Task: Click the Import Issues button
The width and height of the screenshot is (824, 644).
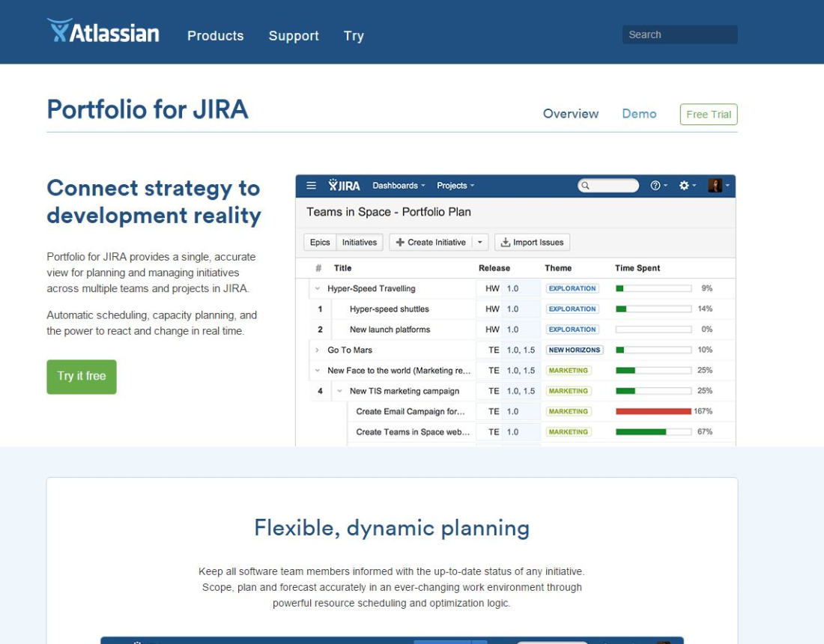Action: click(x=532, y=242)
